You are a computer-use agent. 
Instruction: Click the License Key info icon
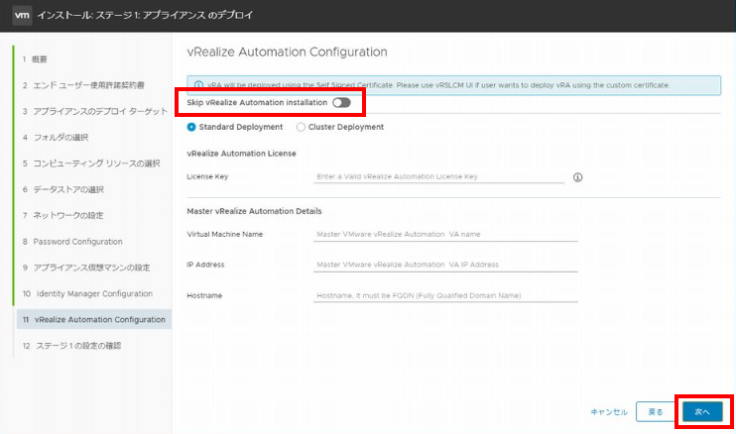[577, 177]
